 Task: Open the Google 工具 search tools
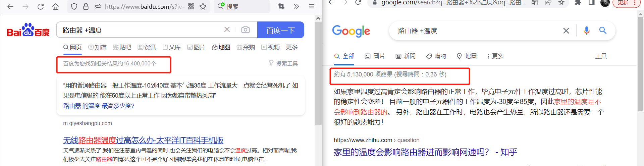coord(601,56)
